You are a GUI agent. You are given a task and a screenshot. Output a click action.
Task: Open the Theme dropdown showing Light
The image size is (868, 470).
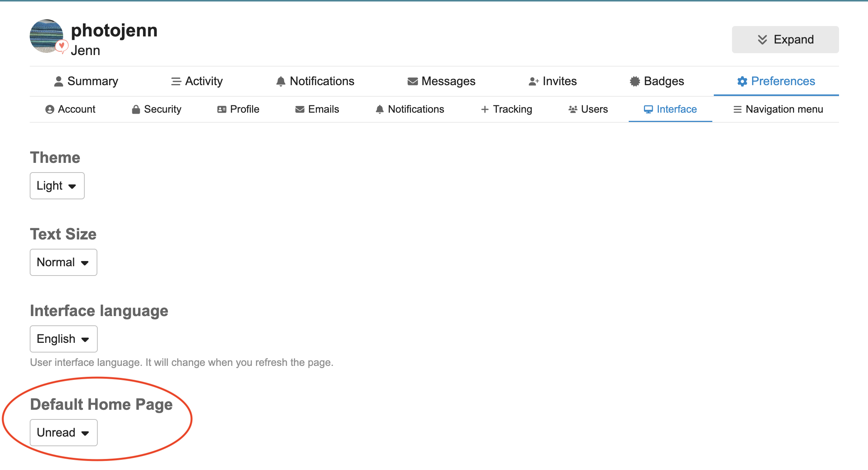[57, 186]
